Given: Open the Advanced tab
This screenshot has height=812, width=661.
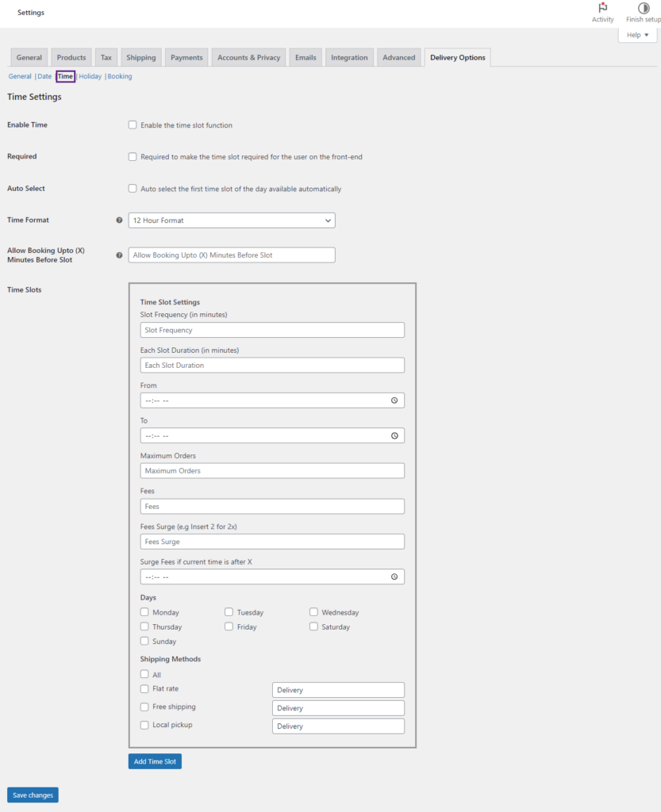Looking at the screenshot, I should click(x=399, y=57).
